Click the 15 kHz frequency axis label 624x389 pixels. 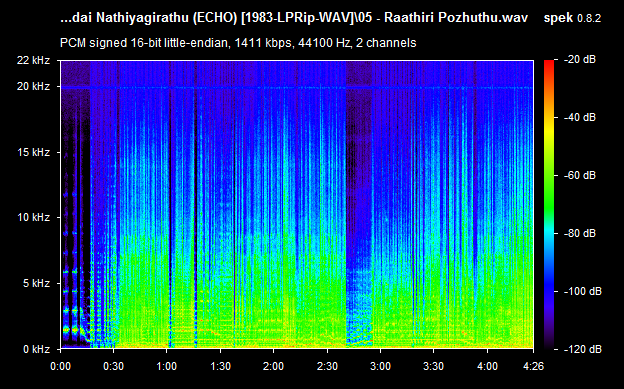tap(33, 152)
